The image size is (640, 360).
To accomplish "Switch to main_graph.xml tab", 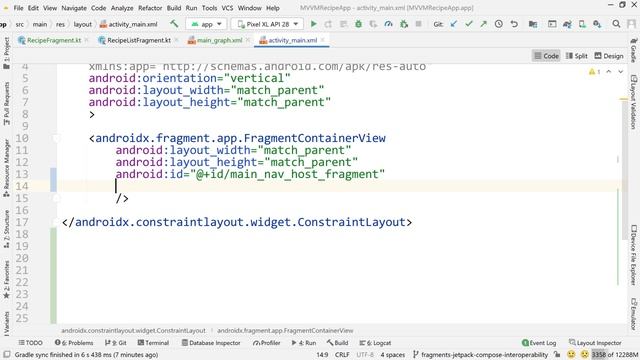I will coord(219,40).
